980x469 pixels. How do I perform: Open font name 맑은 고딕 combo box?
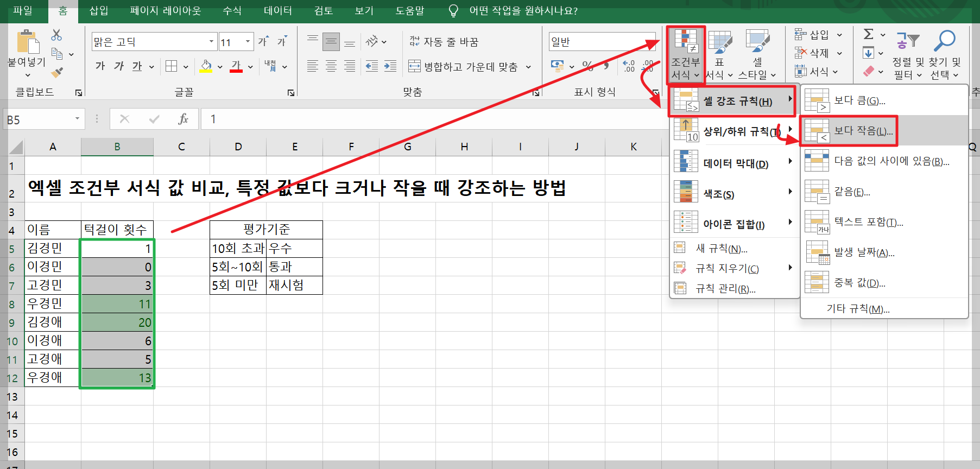(154, 42)
